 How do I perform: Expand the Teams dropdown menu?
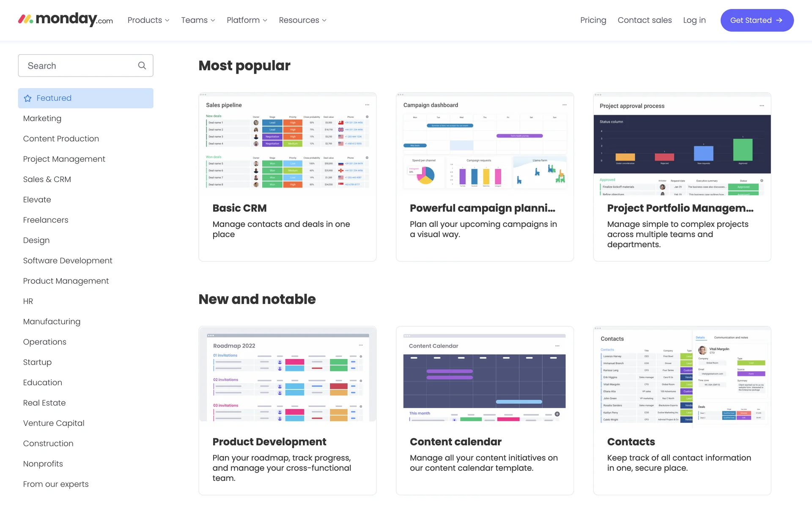click(x=198, y=20)
